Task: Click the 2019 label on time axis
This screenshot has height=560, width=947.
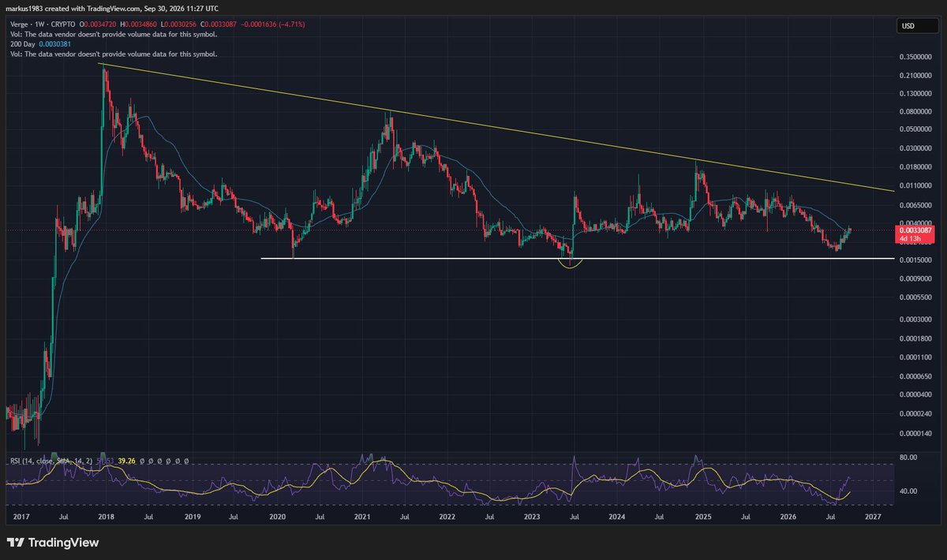Action: click(x=193, y=518)
